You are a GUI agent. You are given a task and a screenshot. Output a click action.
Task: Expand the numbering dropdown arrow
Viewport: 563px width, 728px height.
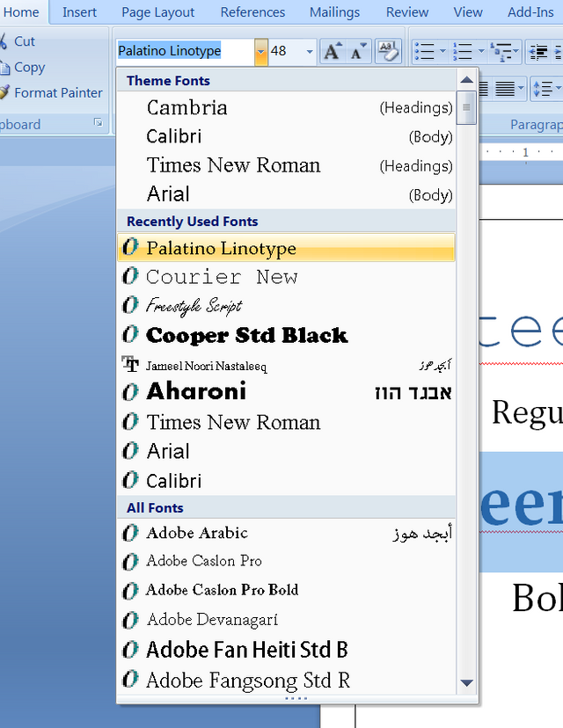click(481, 51)
